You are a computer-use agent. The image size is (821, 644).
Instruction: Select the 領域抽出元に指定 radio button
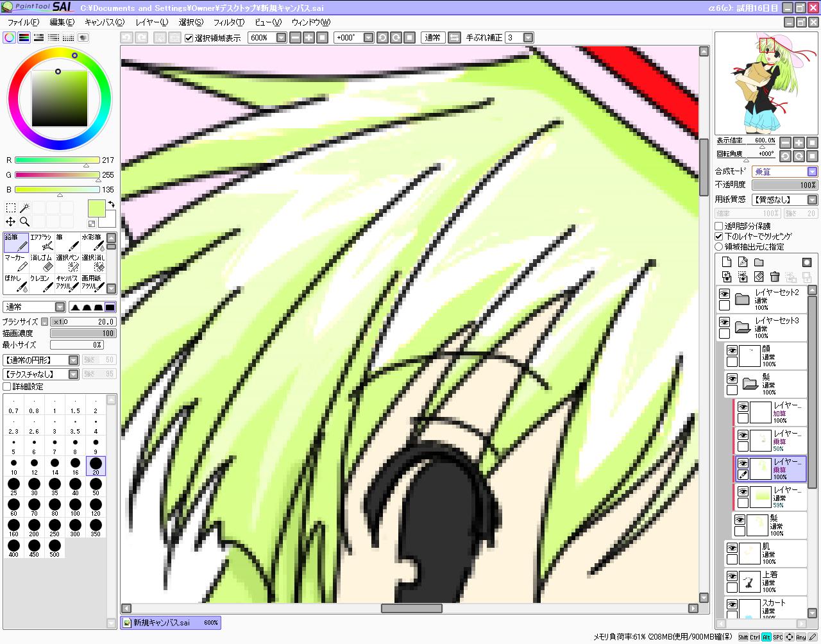pyautogui.click(x=719, y=247)
